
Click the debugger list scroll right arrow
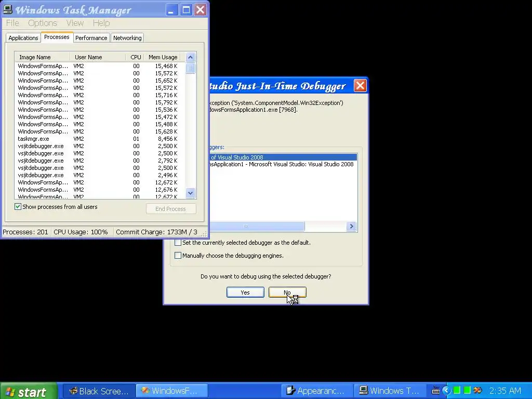click(352, 227)
